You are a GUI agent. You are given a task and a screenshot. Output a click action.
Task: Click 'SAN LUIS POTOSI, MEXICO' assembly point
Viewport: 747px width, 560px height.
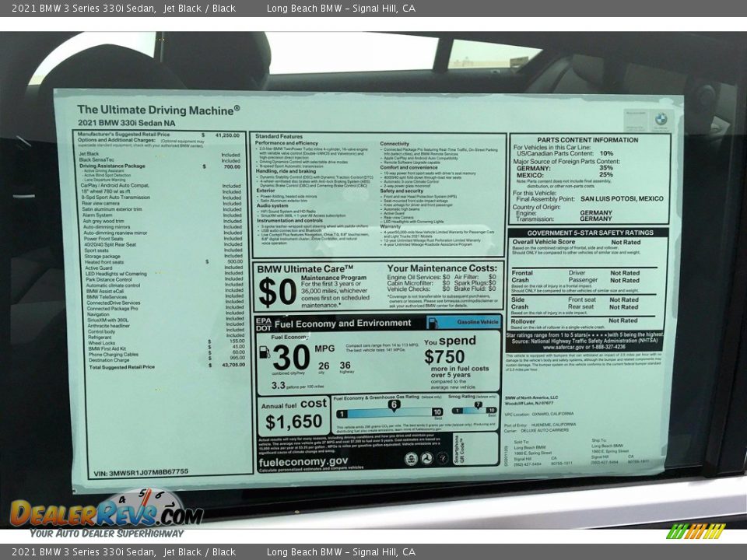[x=622, y=198]
